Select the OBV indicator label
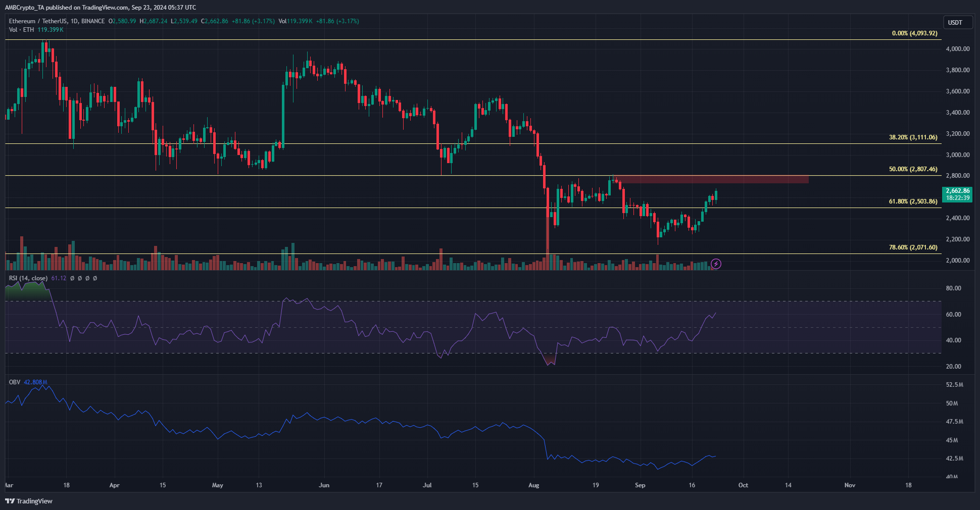 [x=15, y=382]
